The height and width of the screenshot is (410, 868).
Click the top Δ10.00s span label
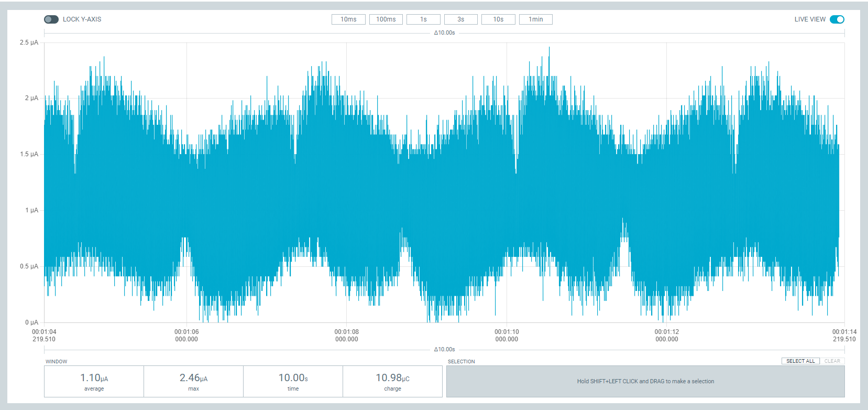click(444, 33)
